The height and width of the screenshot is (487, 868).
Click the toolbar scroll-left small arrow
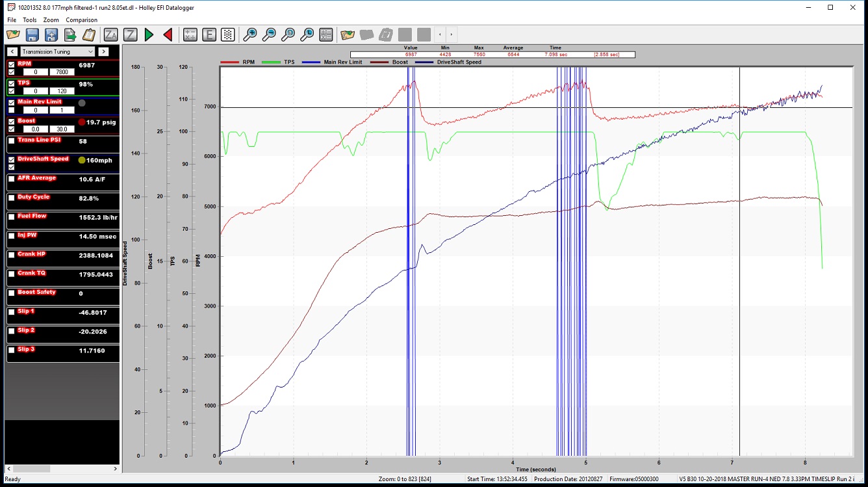[440, 34]
